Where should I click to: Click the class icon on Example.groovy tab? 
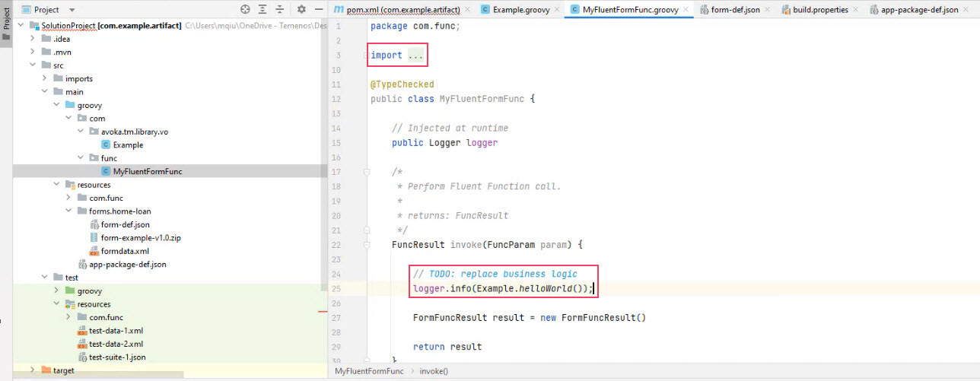click(x=485, y=10)
